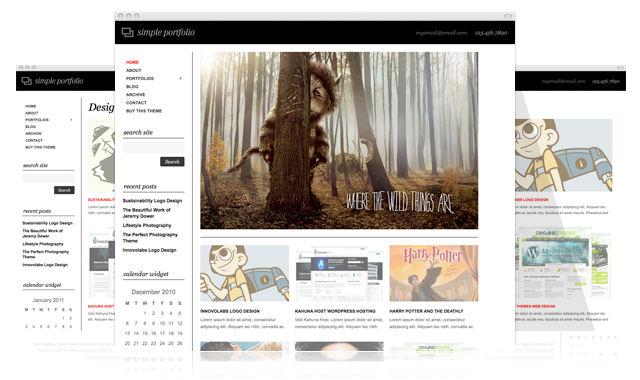This screenshot has width=640, height=380.
Task: Click the Where The Wild Things Are hero image
Action: (339, 140)
